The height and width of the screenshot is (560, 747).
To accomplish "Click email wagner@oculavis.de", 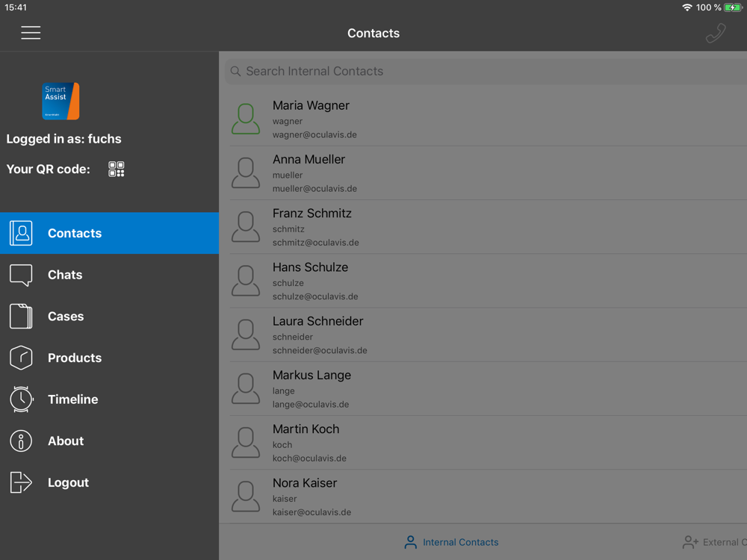I will point(314,134).
